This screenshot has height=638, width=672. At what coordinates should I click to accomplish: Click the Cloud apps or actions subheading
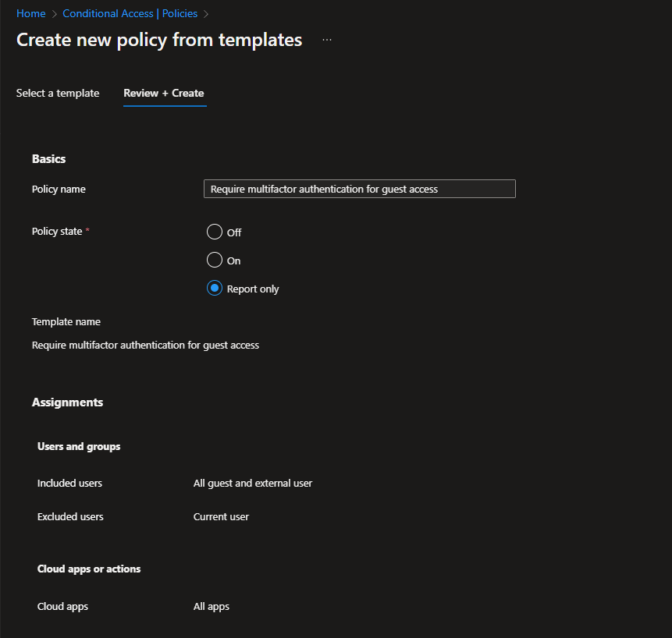89,569
